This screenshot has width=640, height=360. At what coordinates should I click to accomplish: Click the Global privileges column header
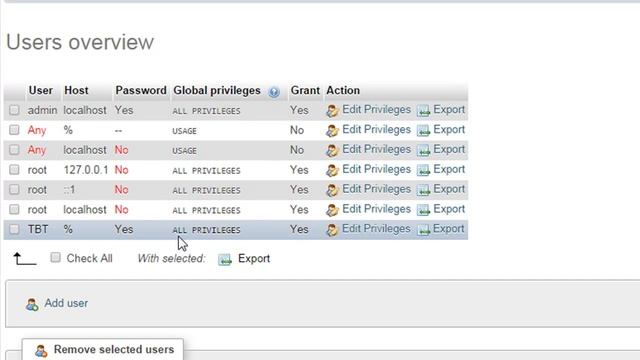tap(217, 91)
